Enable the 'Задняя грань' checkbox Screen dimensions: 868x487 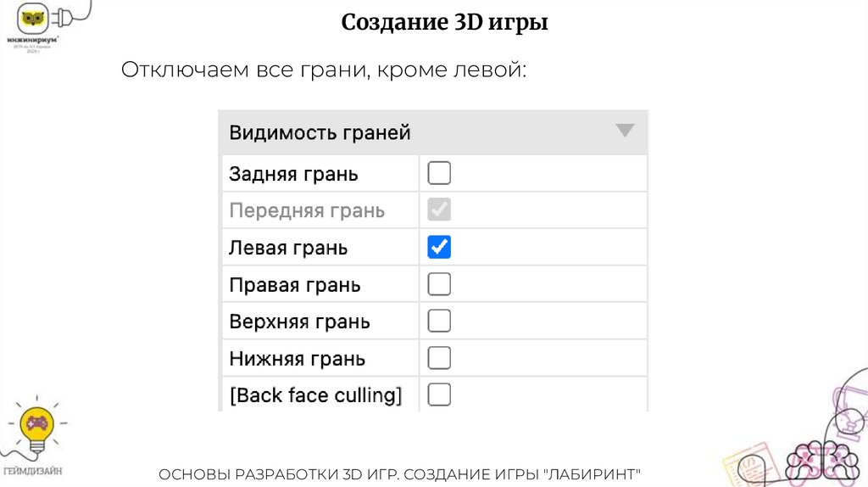439,174
